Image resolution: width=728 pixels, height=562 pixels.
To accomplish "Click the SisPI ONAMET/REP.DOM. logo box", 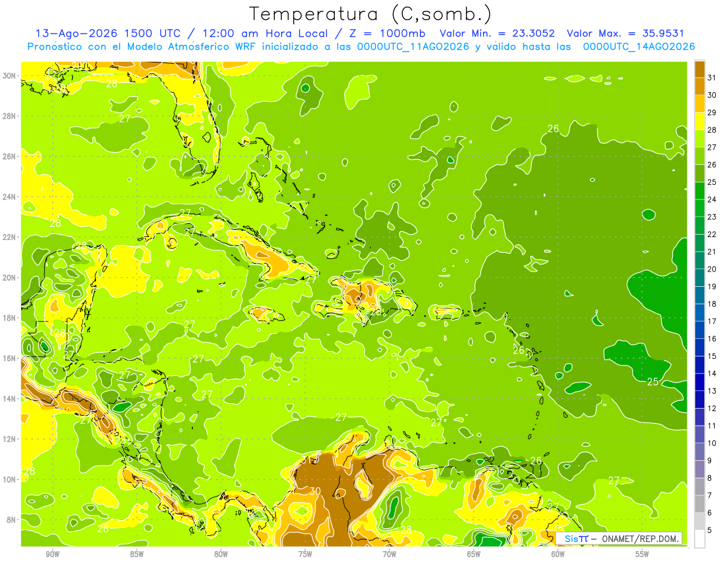I will (x=619, y=539).
